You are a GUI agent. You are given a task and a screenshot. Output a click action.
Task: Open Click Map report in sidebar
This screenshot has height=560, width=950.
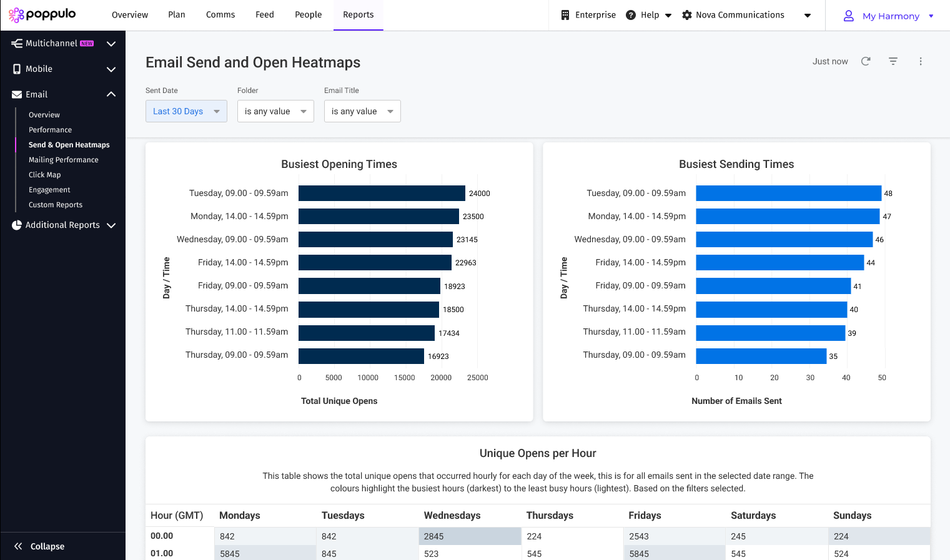[45, 175]
